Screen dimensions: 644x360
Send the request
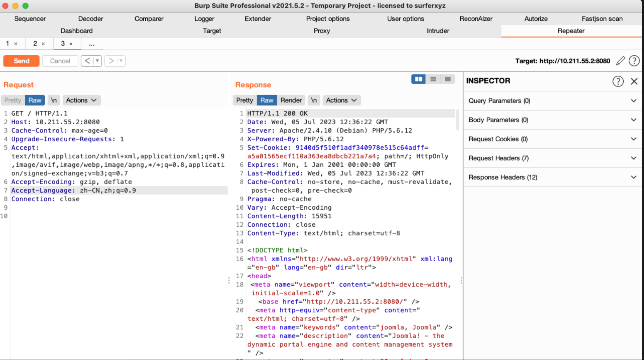tap(22, 61)
